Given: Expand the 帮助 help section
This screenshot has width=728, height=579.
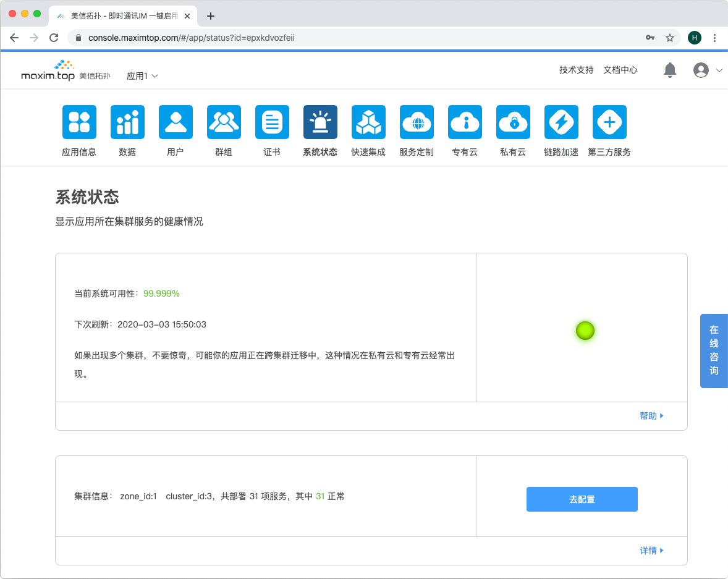Looking at the screenshot, I should point(651,416).
